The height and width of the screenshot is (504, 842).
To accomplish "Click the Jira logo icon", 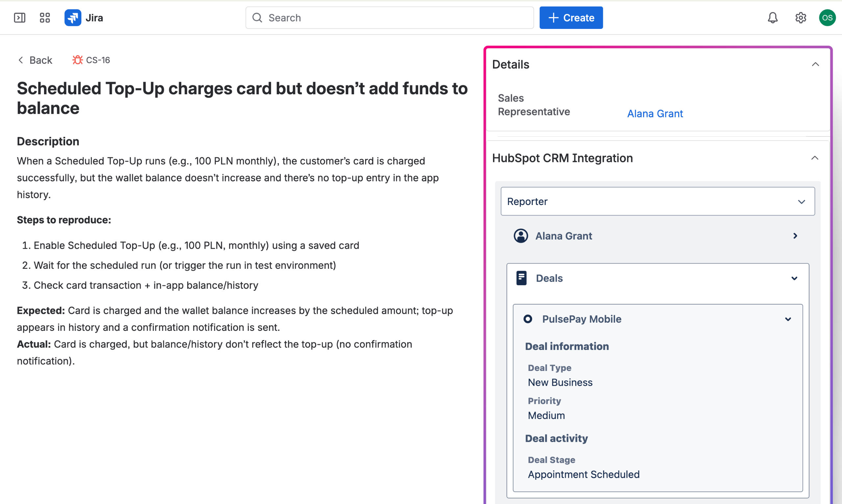I will pyautogui.click(x=73, y=18).
